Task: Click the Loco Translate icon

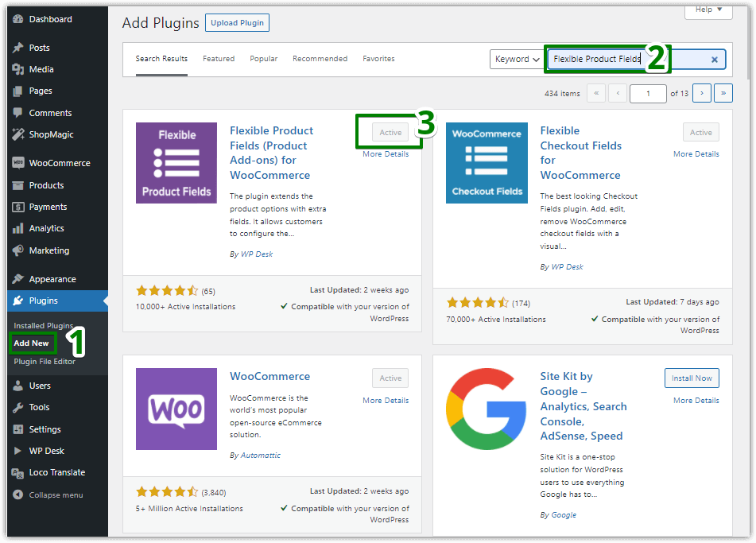Action: coord(17,473)
